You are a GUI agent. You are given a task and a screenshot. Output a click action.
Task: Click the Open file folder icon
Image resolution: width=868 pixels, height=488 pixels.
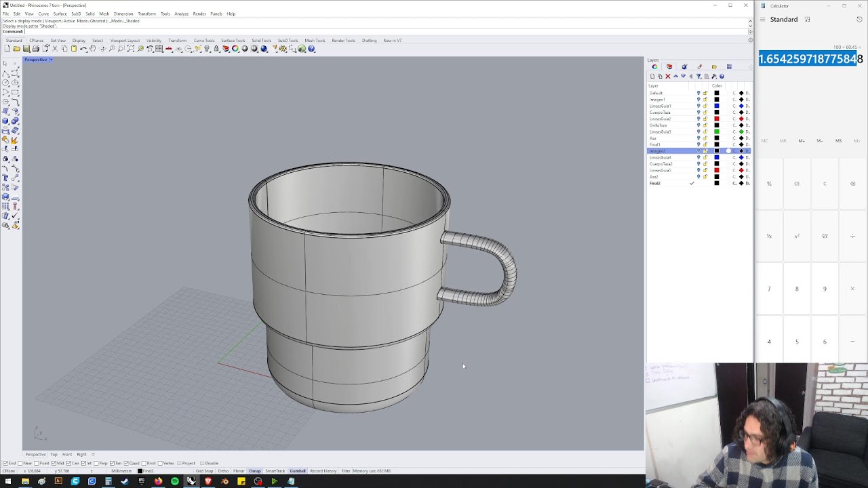tap(16, 49)
